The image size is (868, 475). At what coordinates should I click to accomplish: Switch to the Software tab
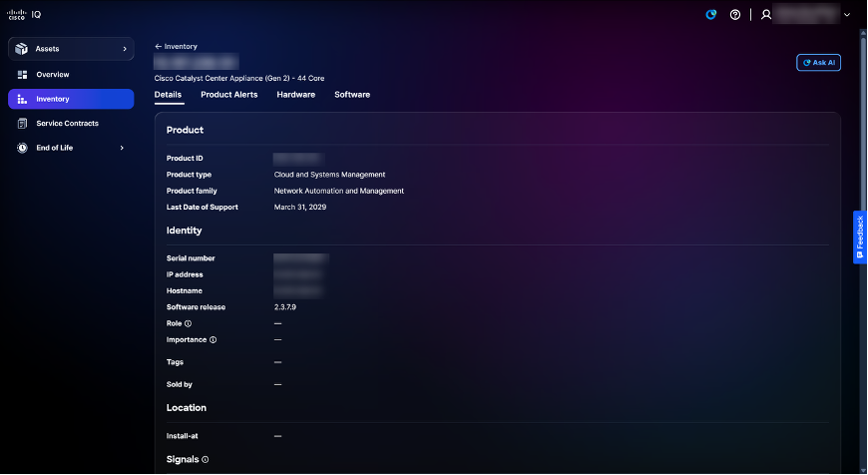[x=352, y=95]
